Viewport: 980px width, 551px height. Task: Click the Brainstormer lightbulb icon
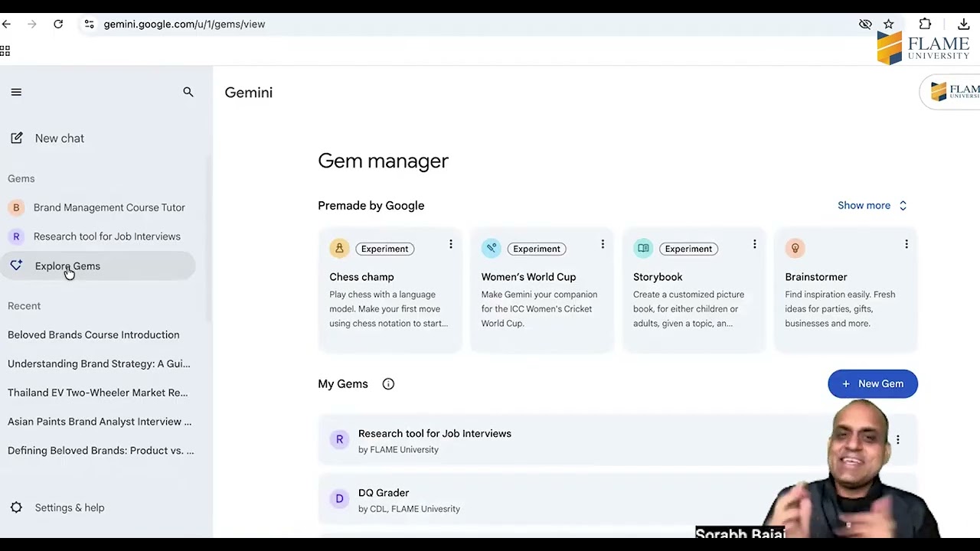(795, 248)
